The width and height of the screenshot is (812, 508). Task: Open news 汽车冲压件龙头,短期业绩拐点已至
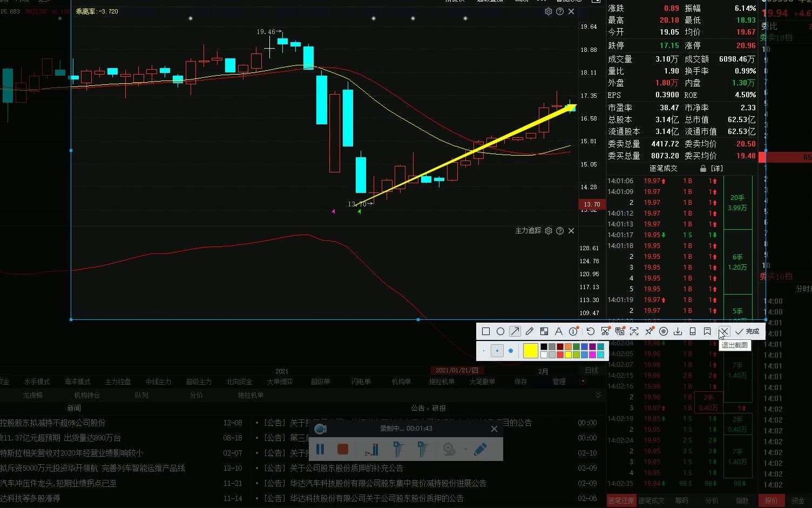pyautogui.click(x=58, y=483)
